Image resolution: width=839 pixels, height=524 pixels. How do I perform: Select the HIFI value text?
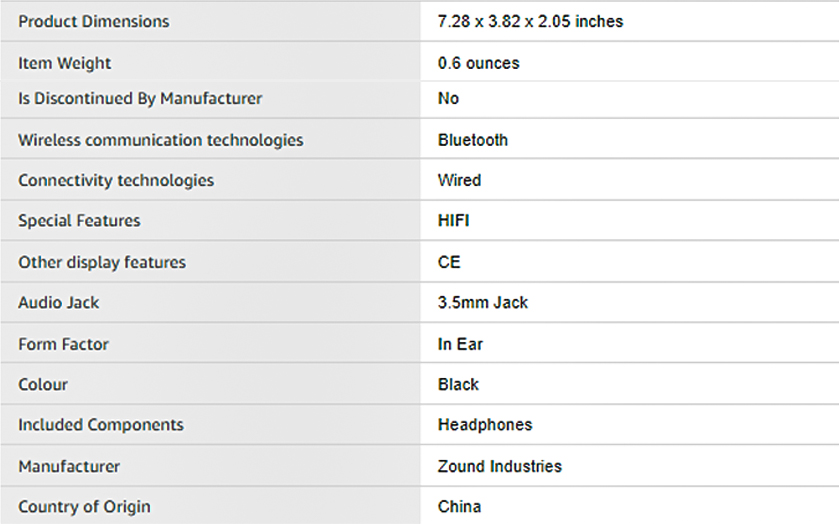[453, 220]
